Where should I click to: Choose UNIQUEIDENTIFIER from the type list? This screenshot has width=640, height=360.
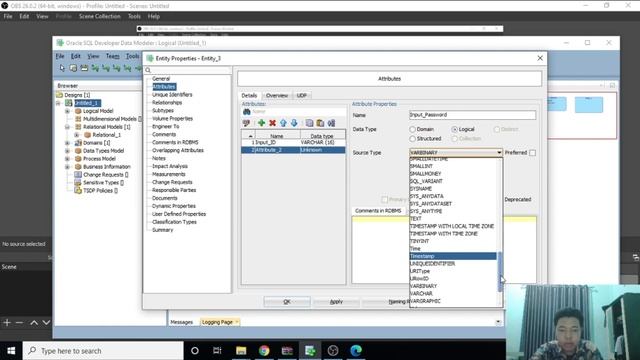(453, 264)
